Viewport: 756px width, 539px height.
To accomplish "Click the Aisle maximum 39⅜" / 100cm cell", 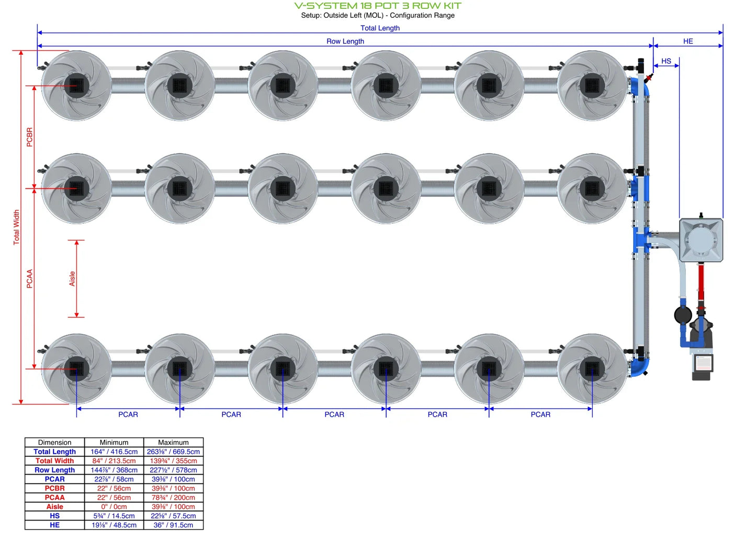I will [173, 507].
